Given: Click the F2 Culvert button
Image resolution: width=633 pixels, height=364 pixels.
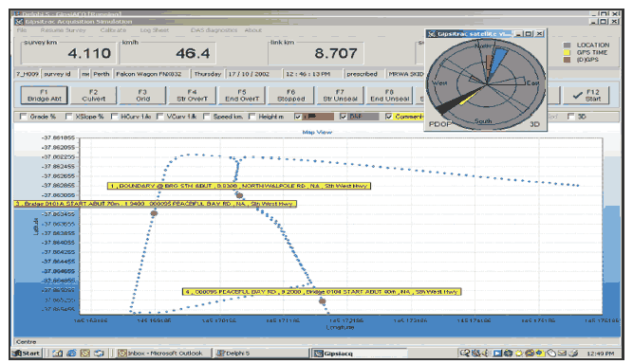Looking at the screenshot, I should click(94, 96).
